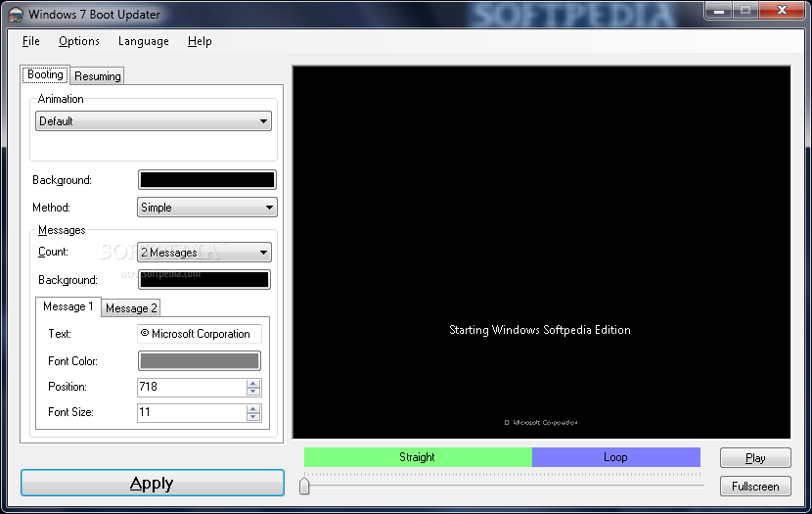Screen dimensions: 812x514
Task: Open the Language menu
Action: click(x=144, y=41)
